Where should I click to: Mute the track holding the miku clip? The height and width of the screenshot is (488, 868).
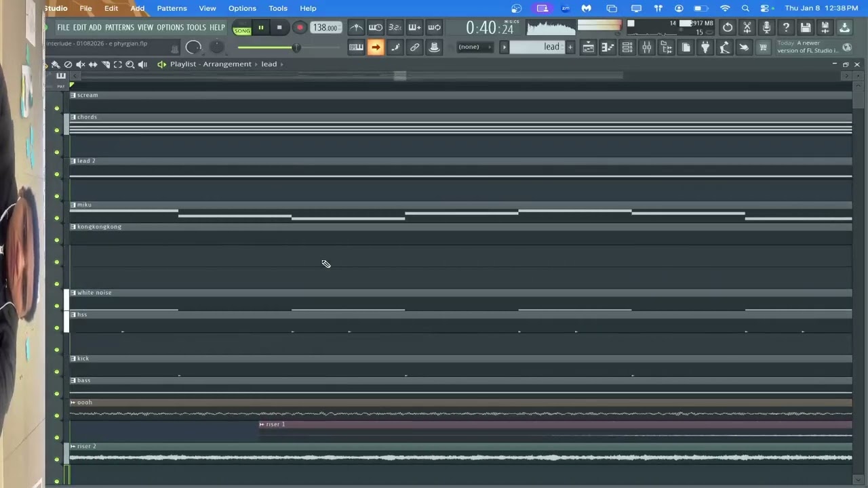pyautogui.click(x=57, y=218)
